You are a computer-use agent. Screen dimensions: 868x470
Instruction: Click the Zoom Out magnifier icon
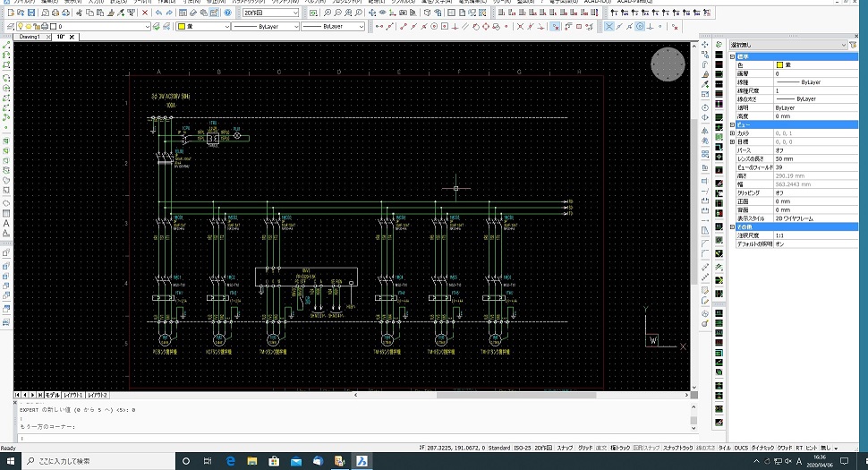[x=337, y=13]
